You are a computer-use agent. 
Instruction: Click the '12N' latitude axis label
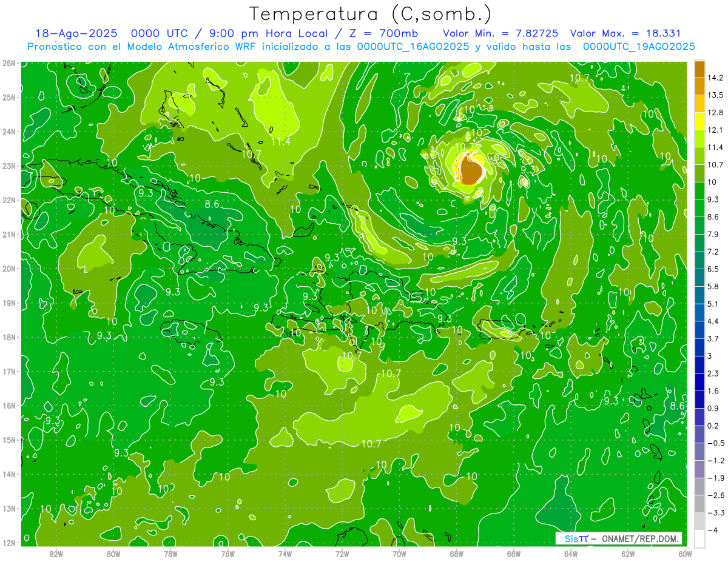[x=8, y=543]
